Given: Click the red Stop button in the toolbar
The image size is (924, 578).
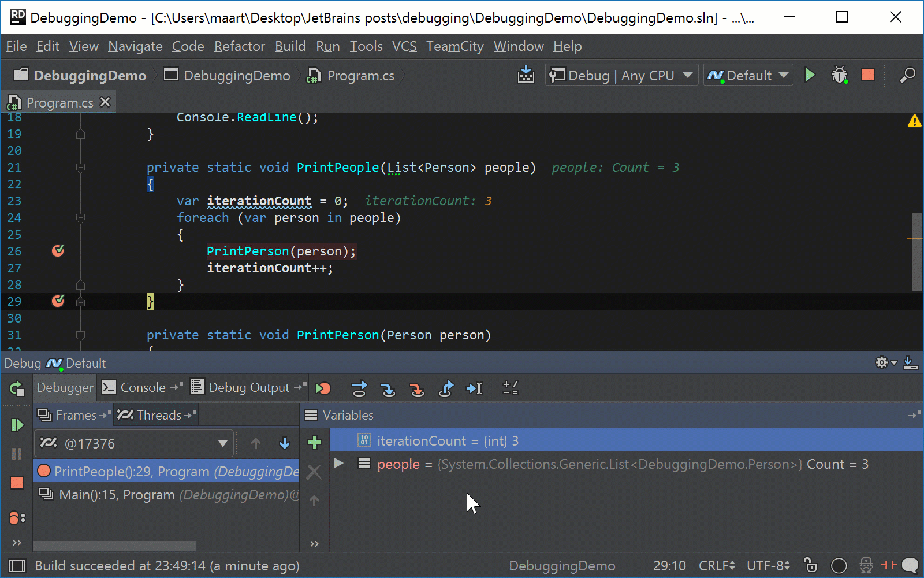Looking at the screenshot, I should click(867, 75).
